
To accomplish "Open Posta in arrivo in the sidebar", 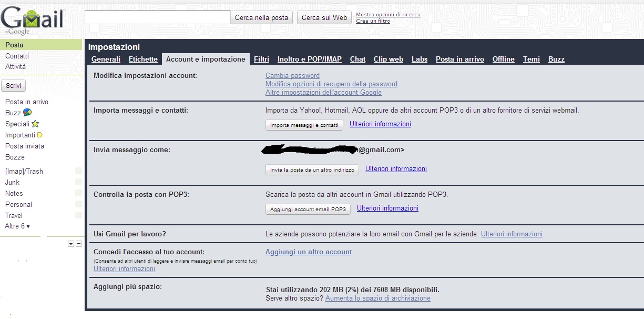I will click(27, 102).
